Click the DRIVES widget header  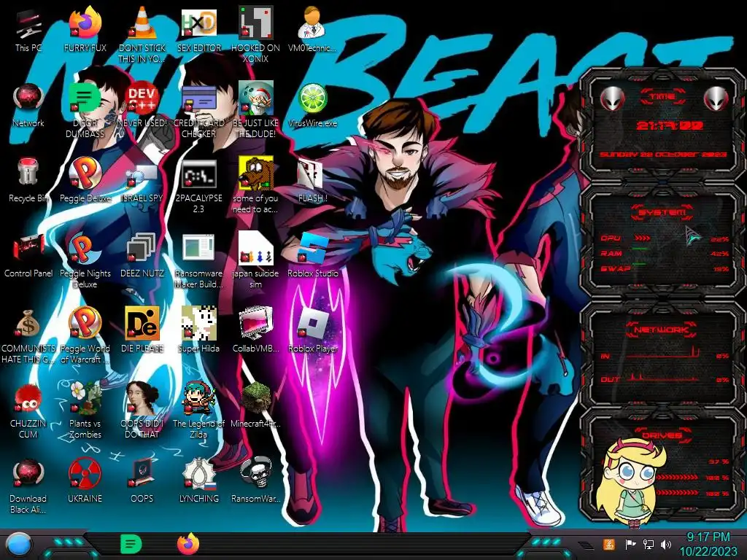[x=661, y=435]
